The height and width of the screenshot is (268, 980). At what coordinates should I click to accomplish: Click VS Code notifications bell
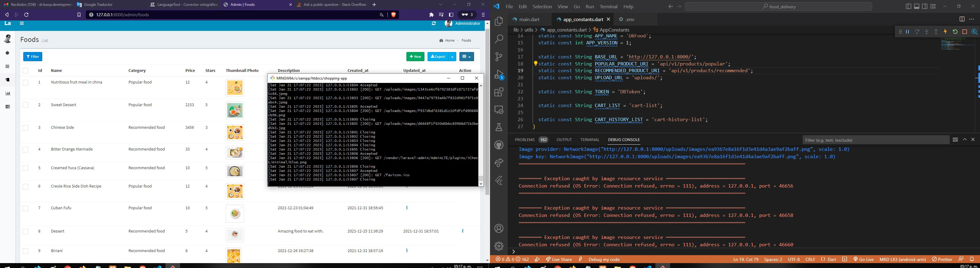pos(972,259)
